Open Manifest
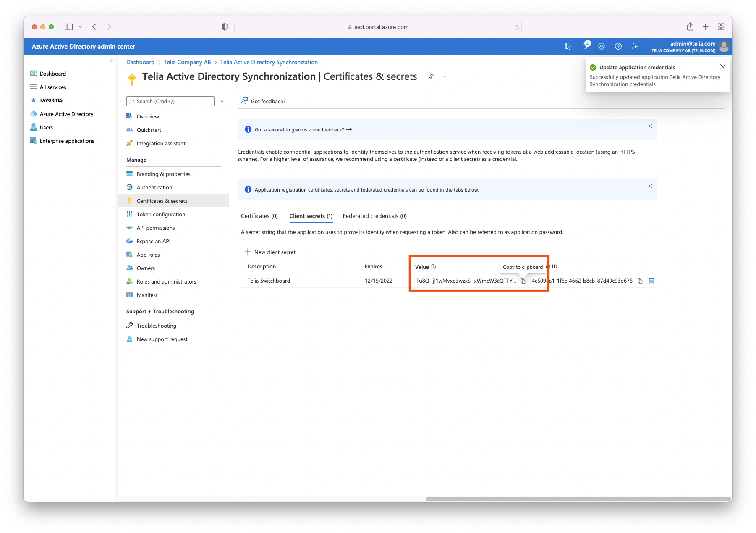The width and height of the screenshot is (756, 533). [147, 295]
